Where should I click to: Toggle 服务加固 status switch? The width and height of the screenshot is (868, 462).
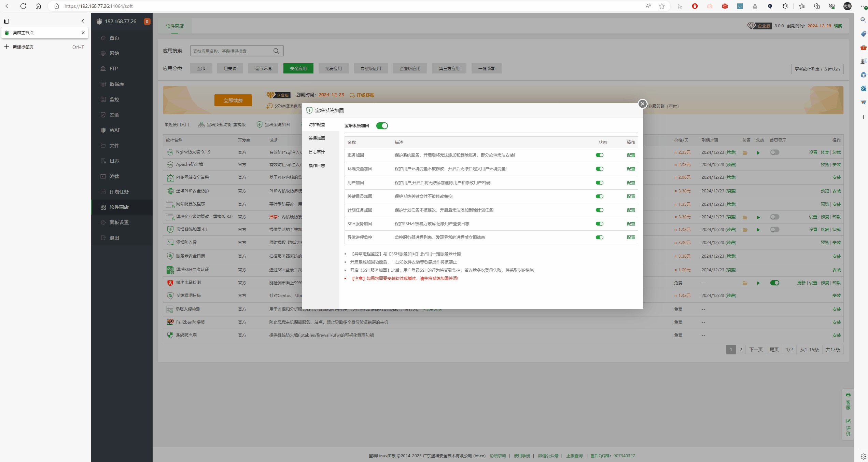coord(600,155)
